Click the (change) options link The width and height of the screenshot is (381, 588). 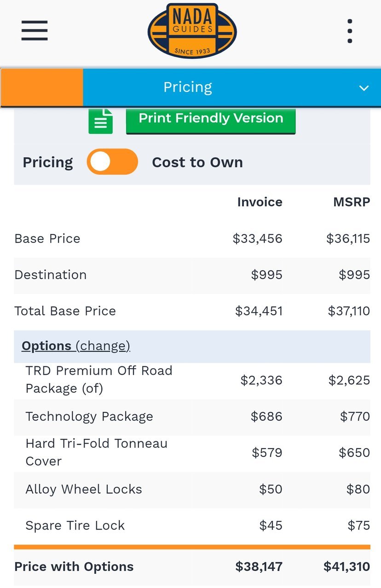pyautogui.click(x=103, y=346)
